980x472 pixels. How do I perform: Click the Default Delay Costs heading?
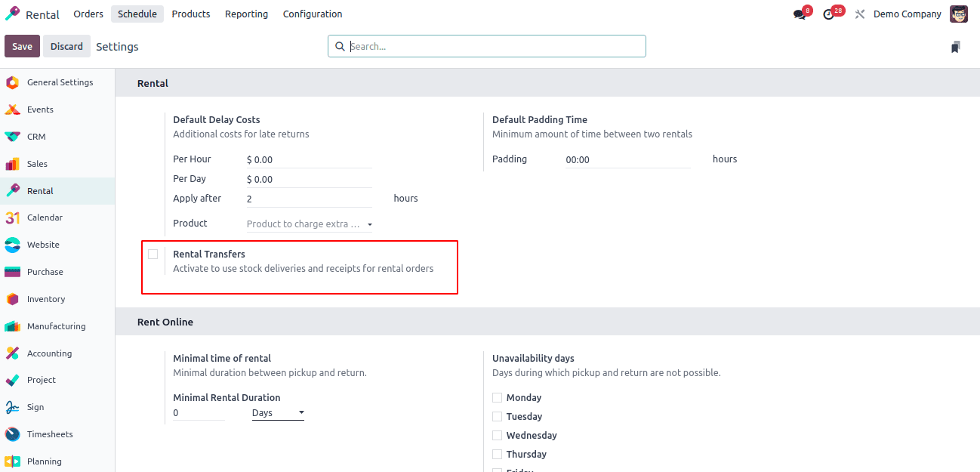tap(217, 120)
